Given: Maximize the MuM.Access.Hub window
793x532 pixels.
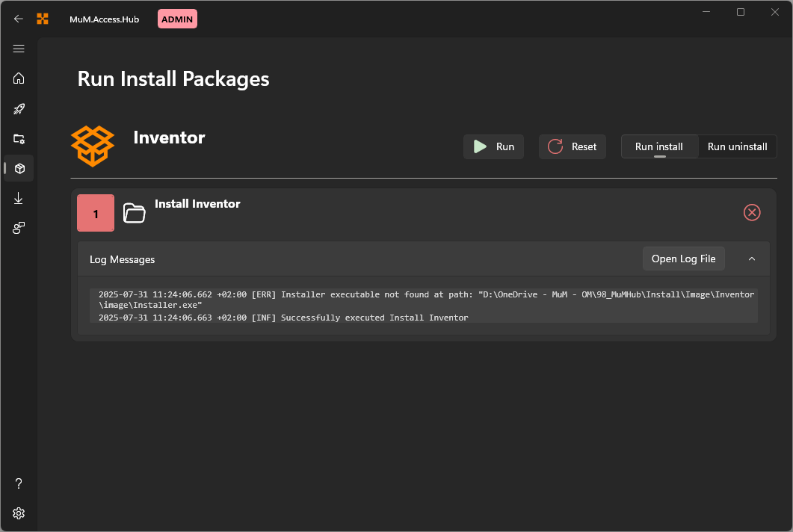Looking at the screenshot, I should [741, 12].
